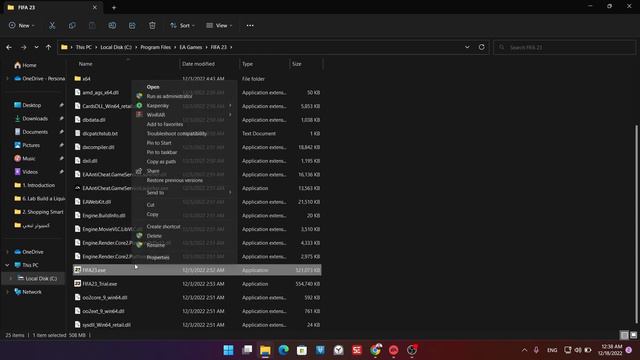Click the Search FIFA 23 box
The height and width of the screenshot is (360, 640).
coord(564,47)
